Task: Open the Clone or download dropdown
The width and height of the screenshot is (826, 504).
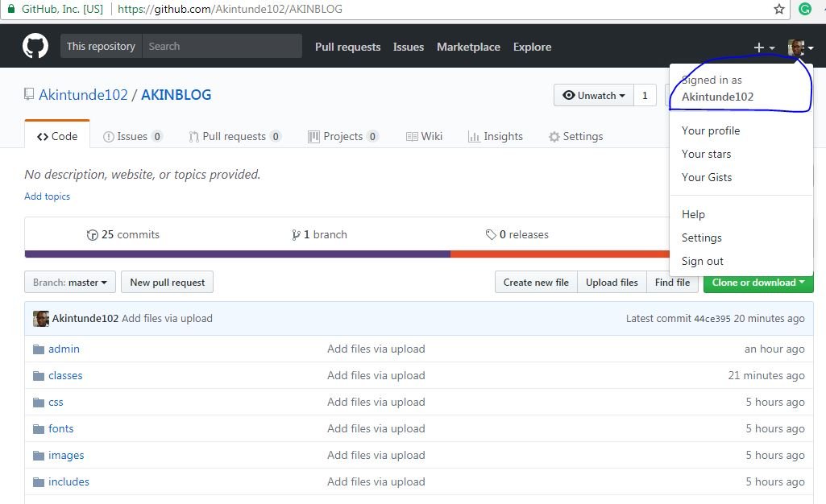Action: pos(758,282)
